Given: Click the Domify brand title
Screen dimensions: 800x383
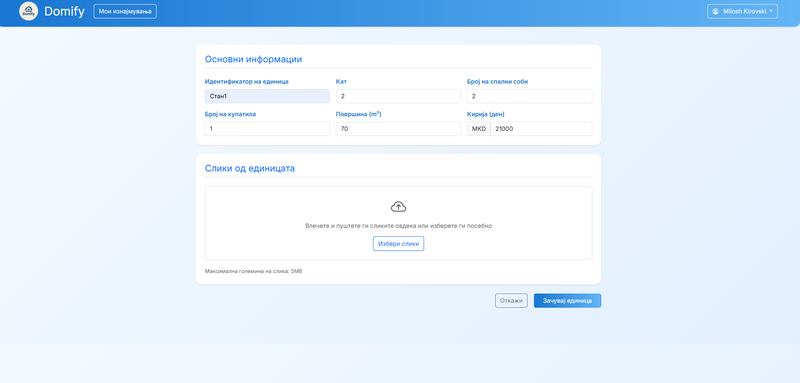Looking at the screenshot, I should [64, 11].
